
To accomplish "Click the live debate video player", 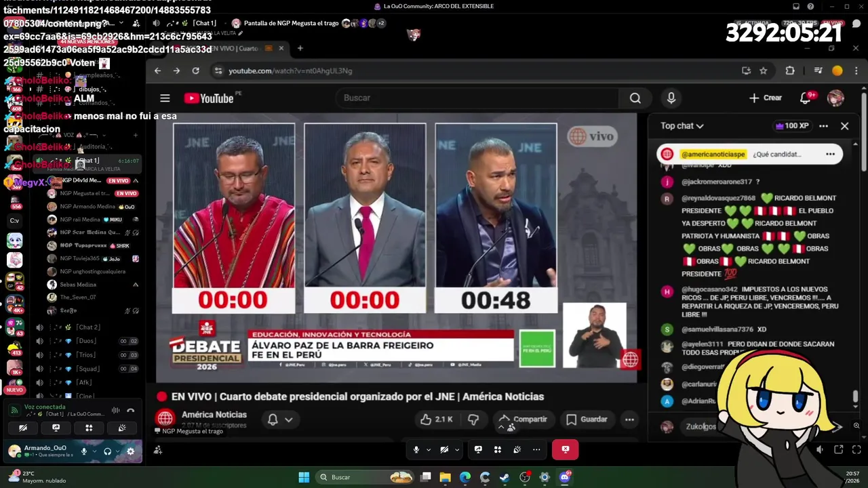I will tap(397, 247).
